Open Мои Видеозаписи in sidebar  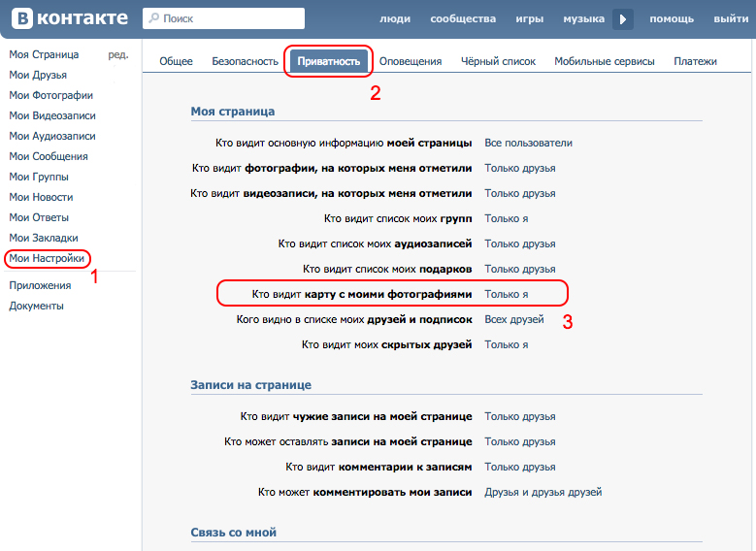52,115
